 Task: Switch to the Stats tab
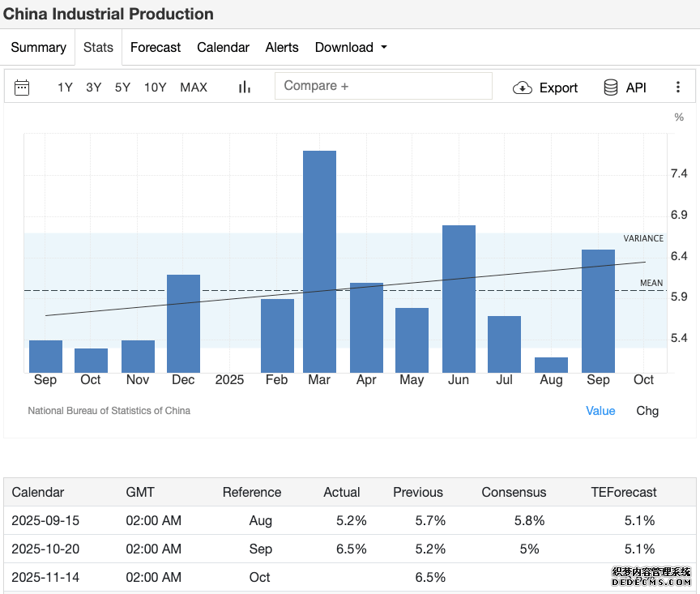(x=98, y=47)
